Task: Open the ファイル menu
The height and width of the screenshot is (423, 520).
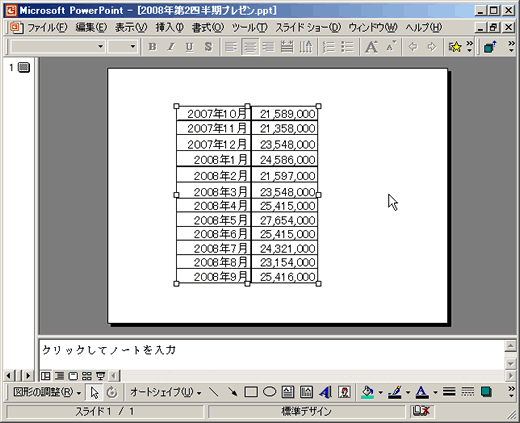Action: pyautogui.click(x=47, y=27)
